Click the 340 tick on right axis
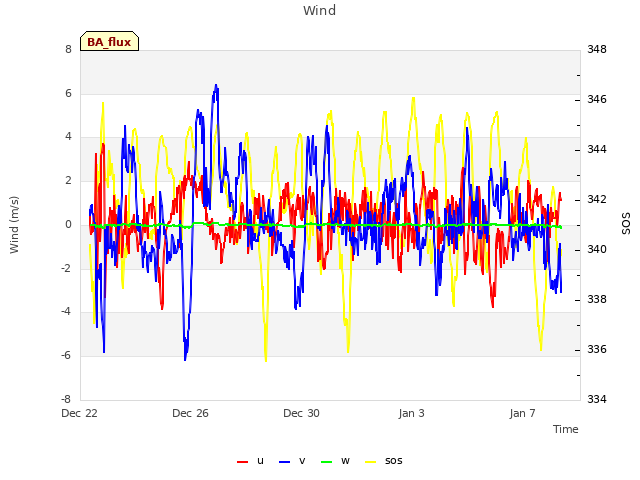The width and height of the screenshot is (640, 480). click(597, 249)
